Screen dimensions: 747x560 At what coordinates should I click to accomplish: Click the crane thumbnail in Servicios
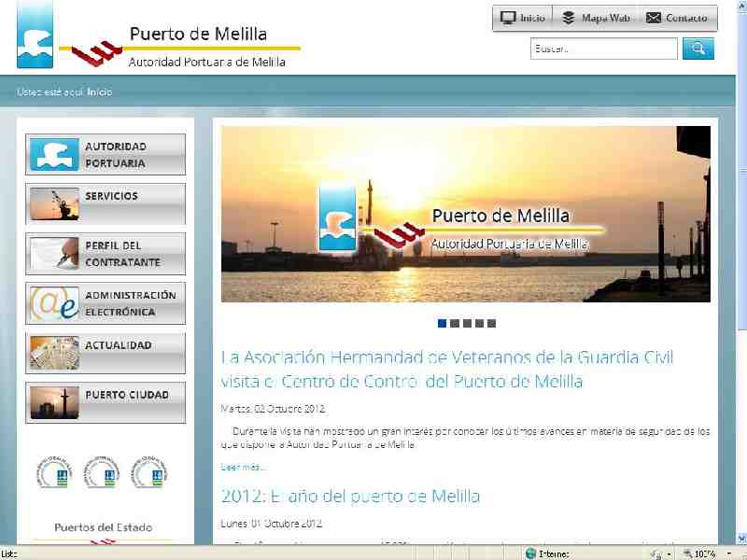click(x=54, y=203)
